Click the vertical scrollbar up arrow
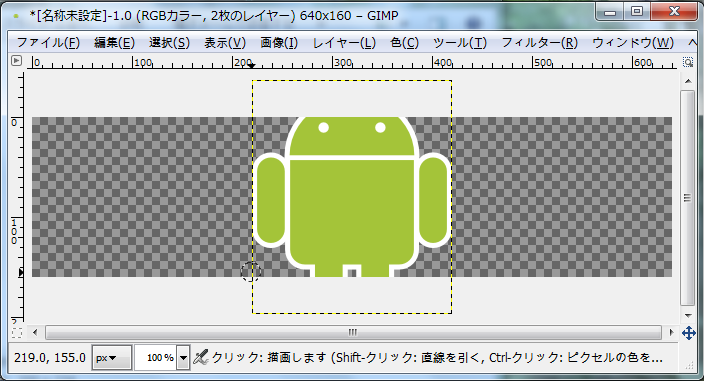704x381 pixels. click(688, 81)
